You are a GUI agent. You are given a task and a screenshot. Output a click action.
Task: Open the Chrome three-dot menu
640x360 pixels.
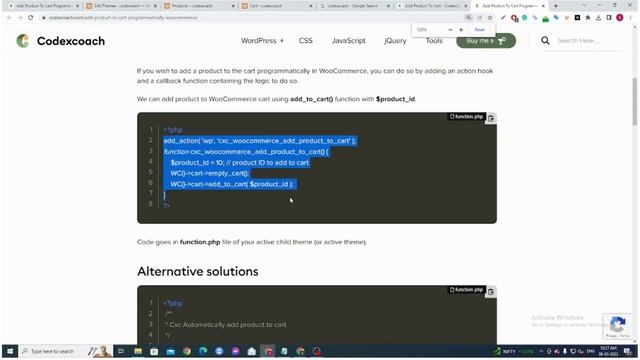(x=631, y=18)
